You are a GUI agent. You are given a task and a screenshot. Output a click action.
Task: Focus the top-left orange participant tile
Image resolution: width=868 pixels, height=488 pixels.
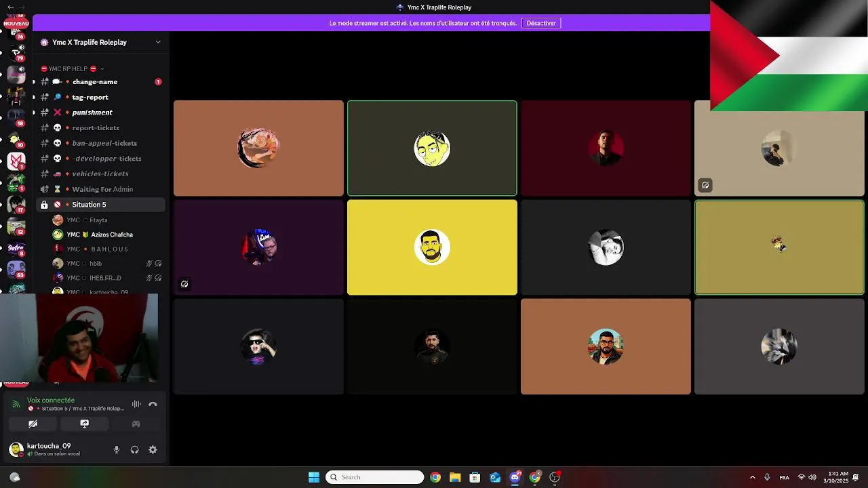click(x=258, y=148)
